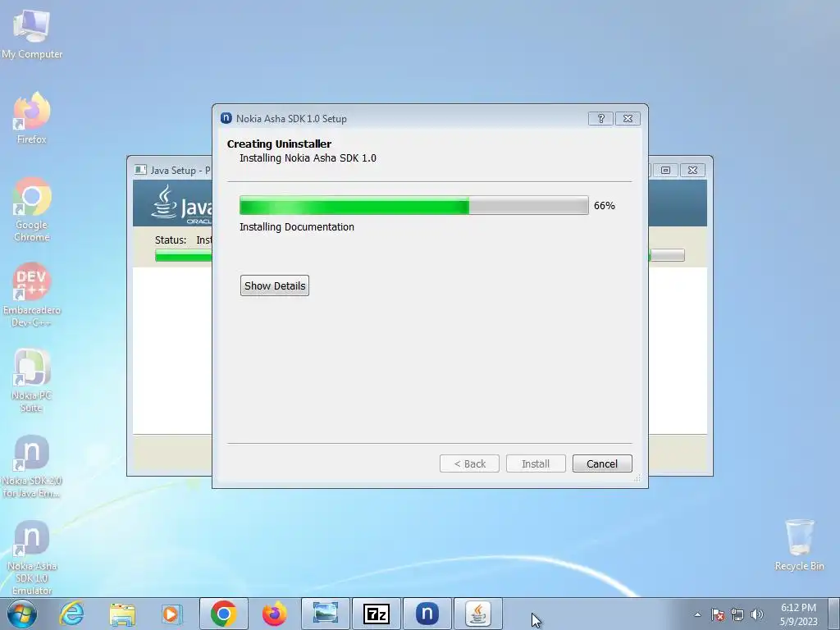Viewport: 840px width, 630px height.
Task: Click the Cancel button
Action: click(602, 464)
